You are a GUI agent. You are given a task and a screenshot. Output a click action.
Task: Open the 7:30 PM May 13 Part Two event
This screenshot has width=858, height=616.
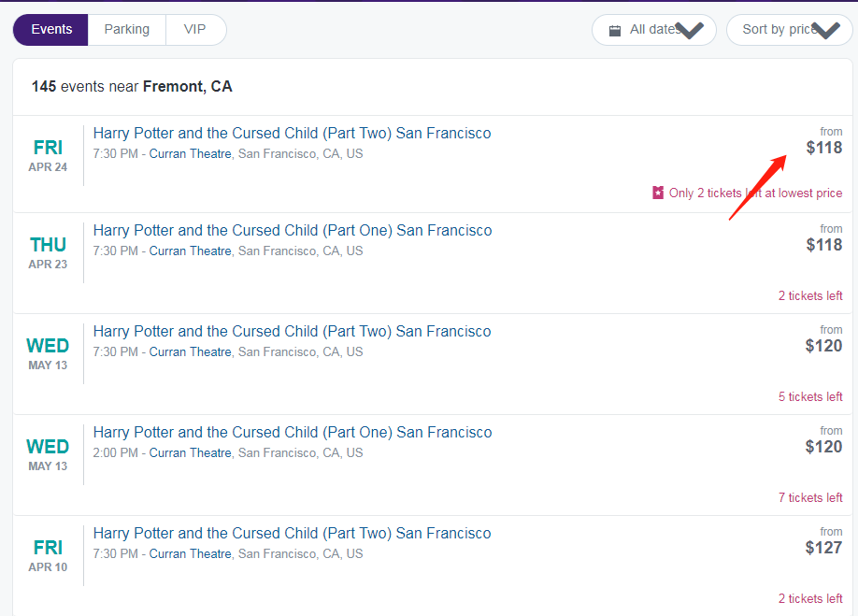(x=293, y=331)
